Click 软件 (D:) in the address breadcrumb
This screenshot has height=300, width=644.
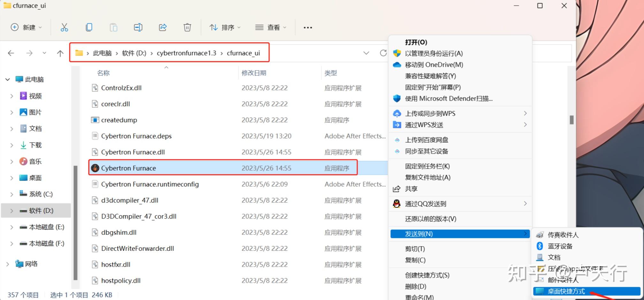[134, 53]
